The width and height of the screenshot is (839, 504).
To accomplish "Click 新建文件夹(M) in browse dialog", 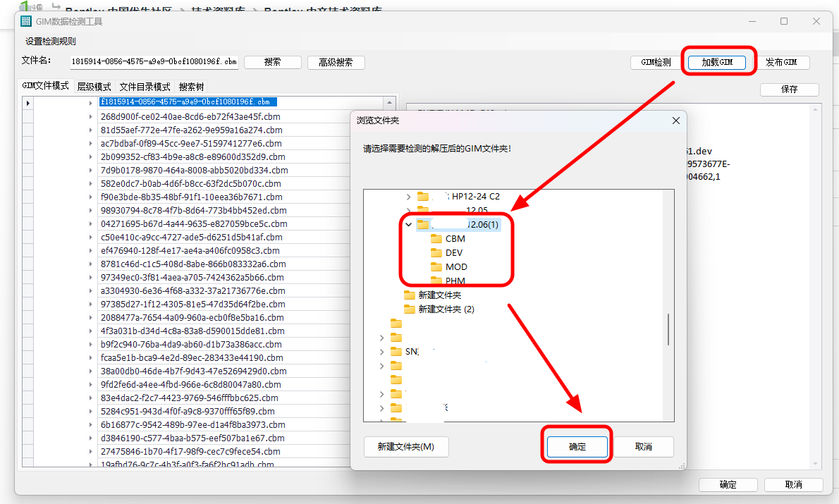I will (x=406, y=447).
